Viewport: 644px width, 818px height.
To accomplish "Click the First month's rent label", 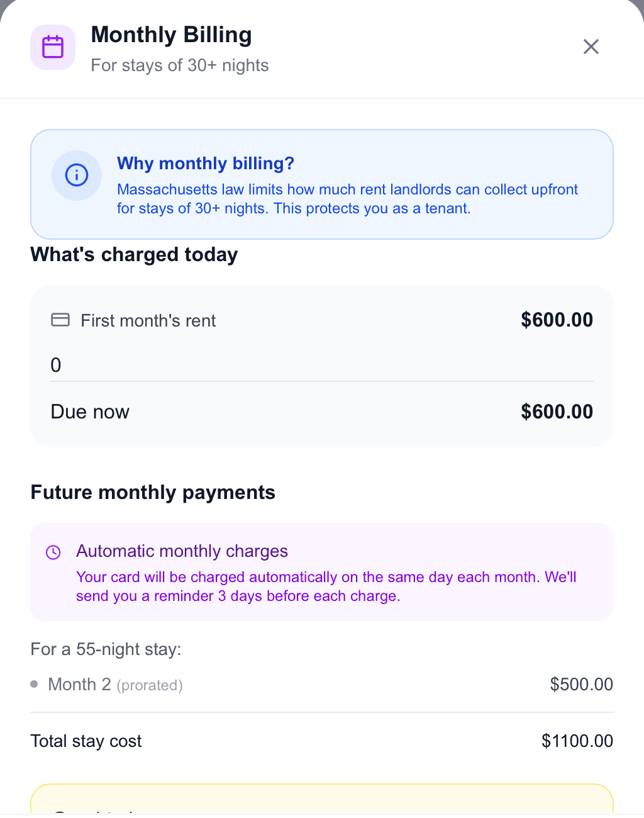I will [x=148, y=321].
